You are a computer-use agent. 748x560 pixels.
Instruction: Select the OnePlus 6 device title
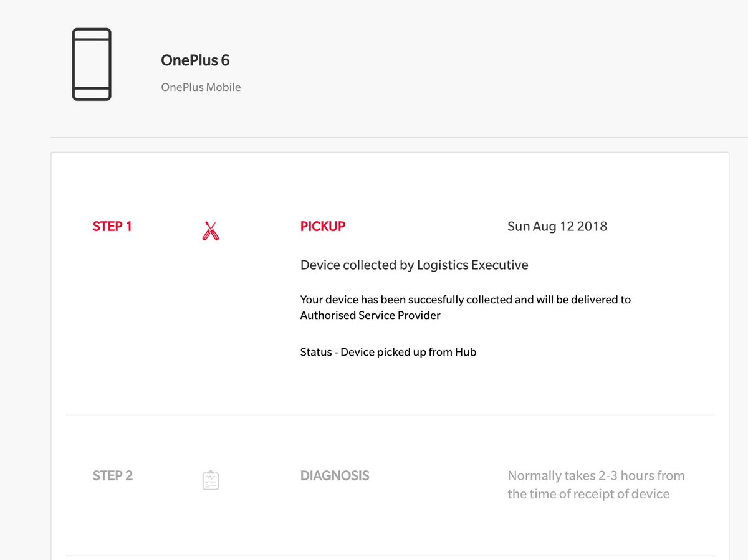click(x=195, y=60)
